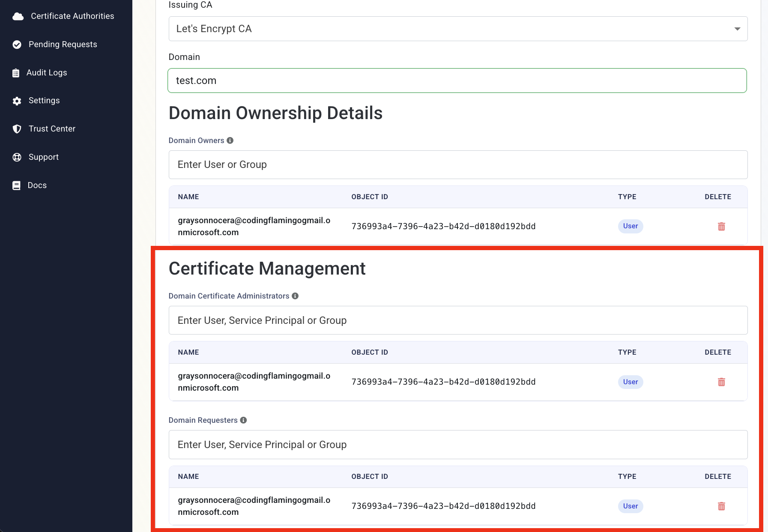Select object ID in Domain Requesters row

click(443, 506)
